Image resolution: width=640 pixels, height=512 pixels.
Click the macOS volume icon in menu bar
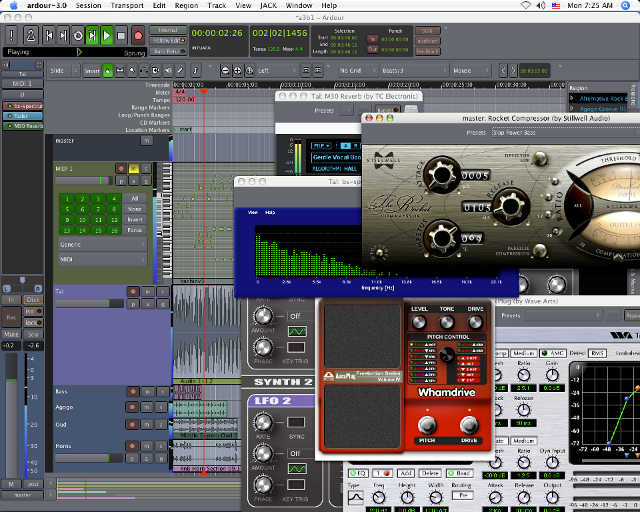[540, 5]
